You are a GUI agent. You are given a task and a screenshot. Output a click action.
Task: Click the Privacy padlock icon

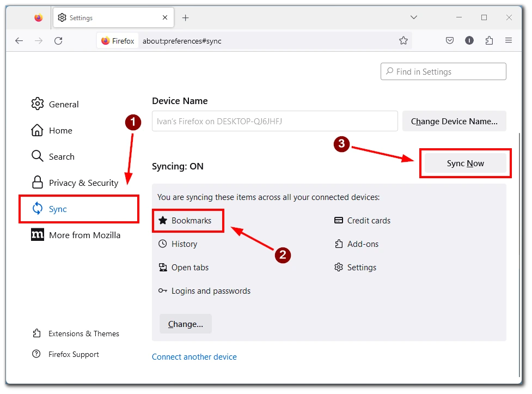click(38, 182)
